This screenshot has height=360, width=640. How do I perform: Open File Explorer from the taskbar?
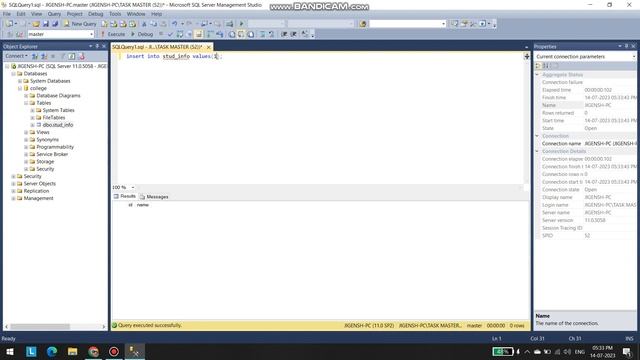pyautogui.click(x=73, y=351)
